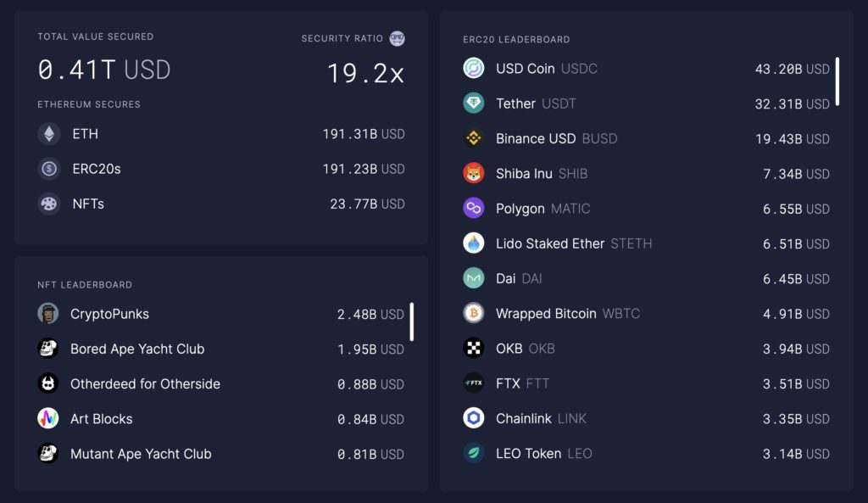
Task: Click the Shiba Inu token icon
Action: [473, 173]
